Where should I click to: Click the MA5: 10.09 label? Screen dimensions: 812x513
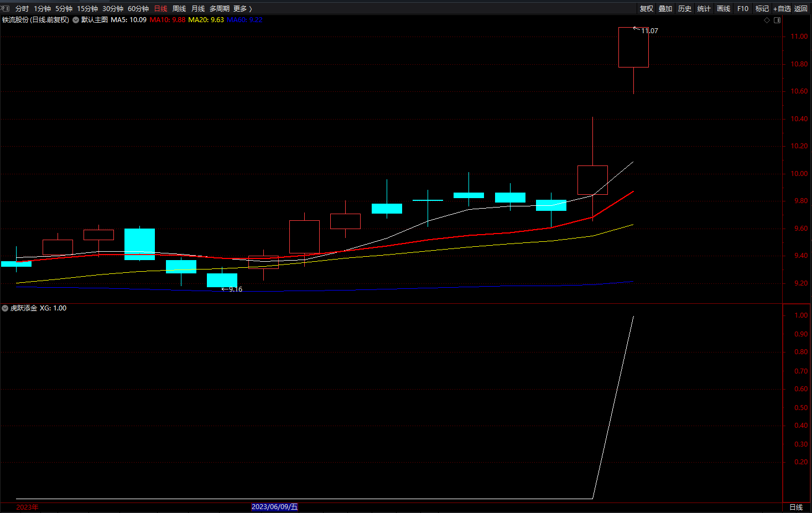pos(128,20)
